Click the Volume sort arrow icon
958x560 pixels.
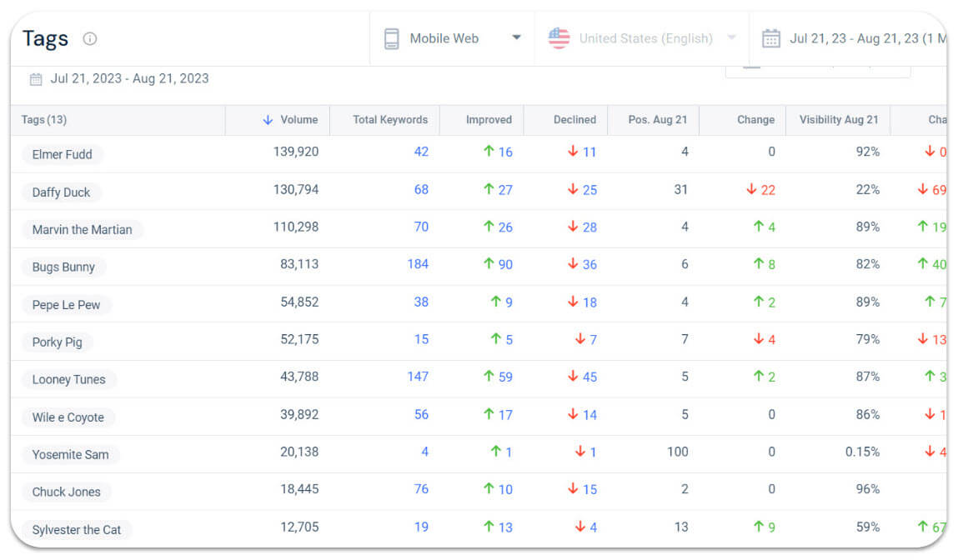[x=268, y=120]
